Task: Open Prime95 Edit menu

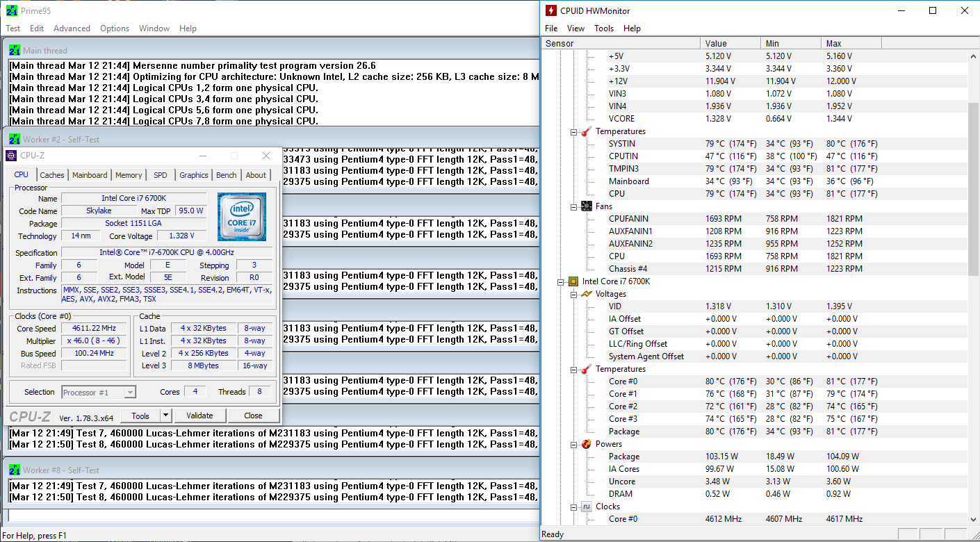Action: click(x=37, y=28)
